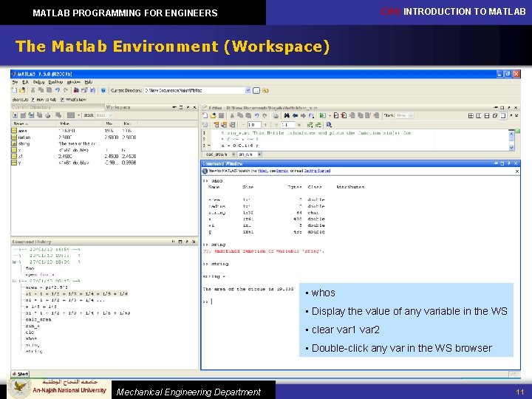Screen dimensions: 532x399
Task: Click the MATLAB Start button
Action: [20, 374]
